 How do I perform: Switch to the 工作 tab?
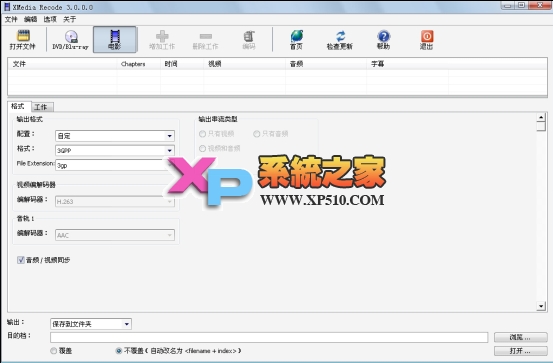tap(42, 107)
